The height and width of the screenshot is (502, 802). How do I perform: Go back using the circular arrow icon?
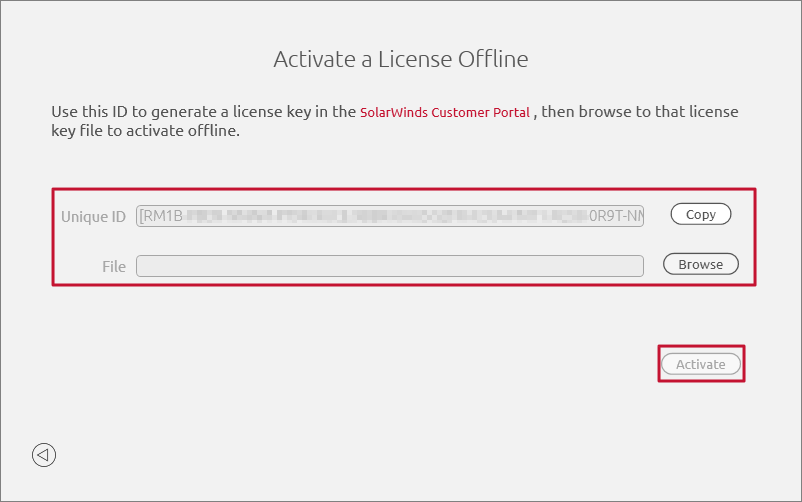43,455
